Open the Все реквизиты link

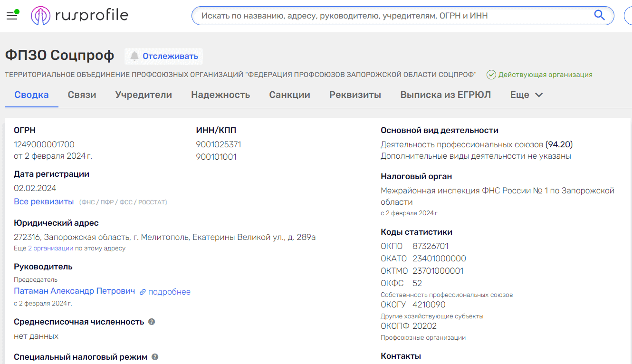tap(44, 201)
